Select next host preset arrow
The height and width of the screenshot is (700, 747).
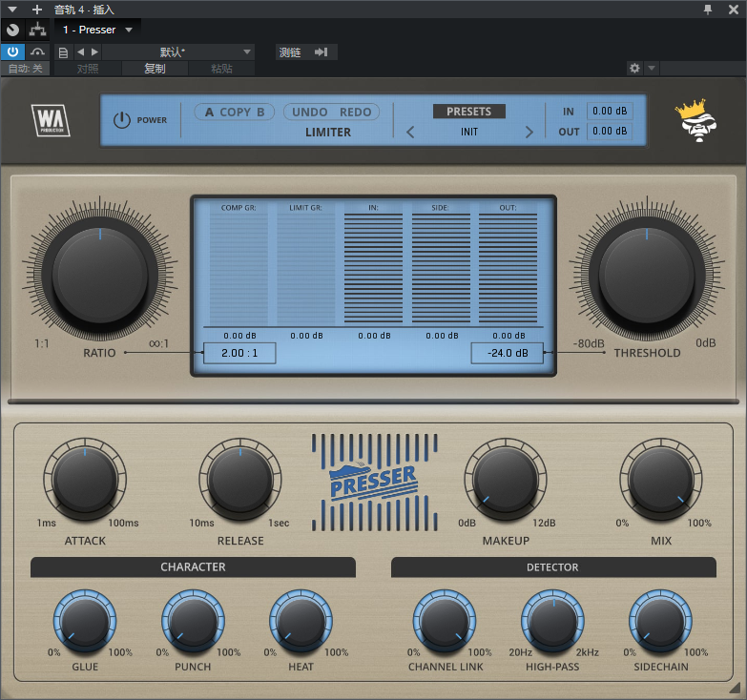[x=94, y=51]
